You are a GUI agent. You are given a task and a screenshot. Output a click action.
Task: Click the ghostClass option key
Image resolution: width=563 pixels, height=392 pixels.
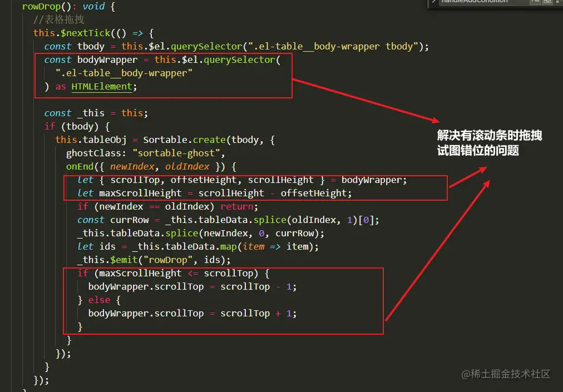point(93,153)
